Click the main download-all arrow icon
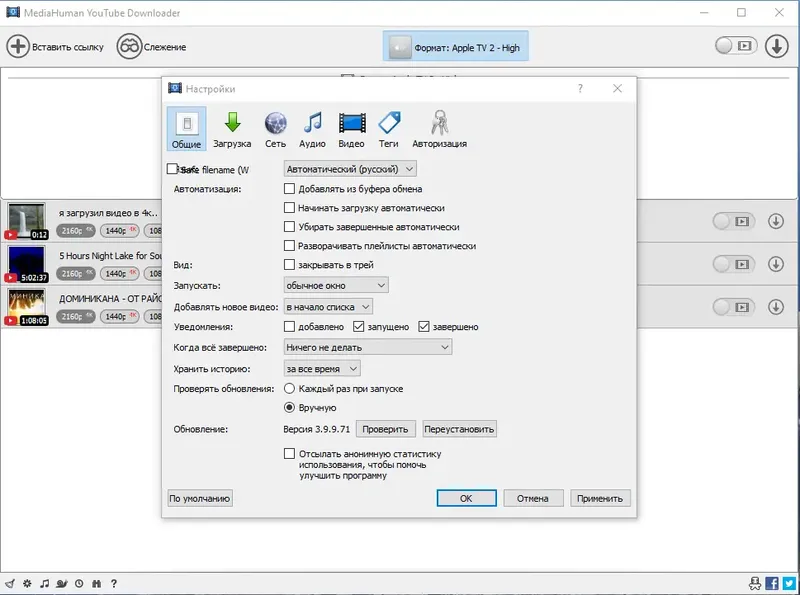Viewport: 800px width, 595px height. coord(777,46)
